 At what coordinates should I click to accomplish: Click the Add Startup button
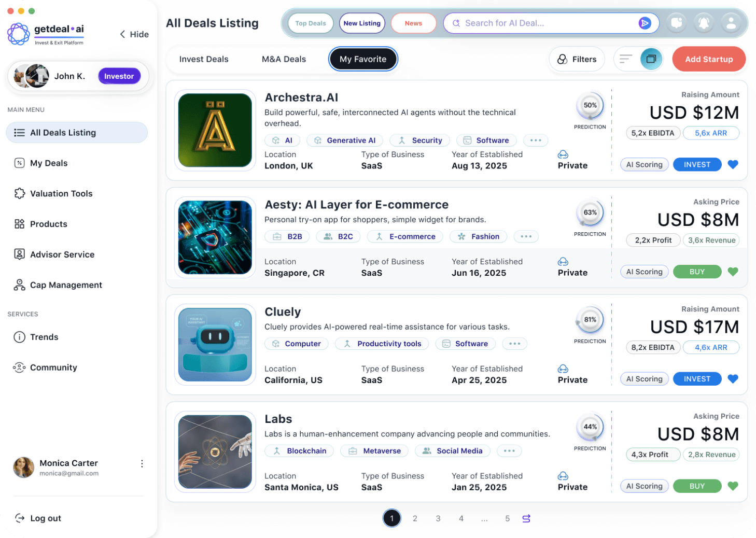click(x=709, y=59)
